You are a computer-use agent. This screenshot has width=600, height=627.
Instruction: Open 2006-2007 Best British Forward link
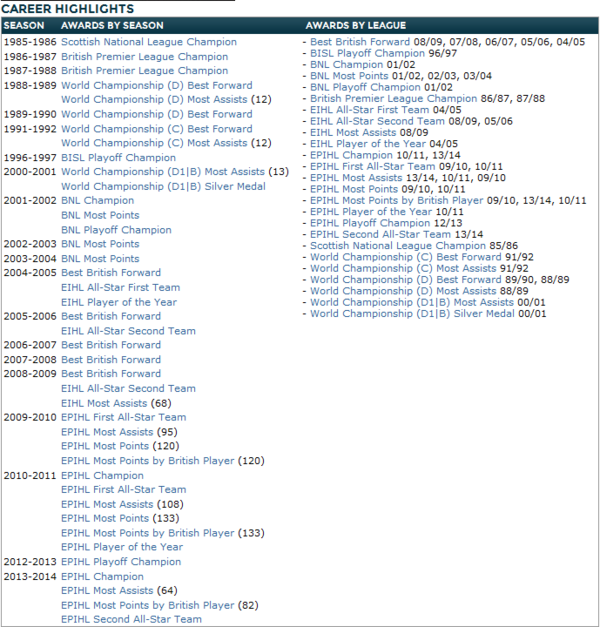(x=111, y=345)
